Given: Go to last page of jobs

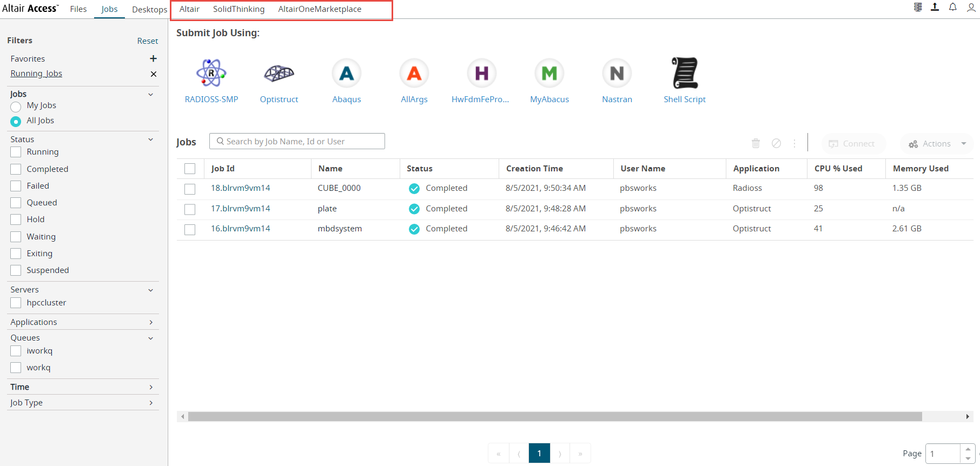Looking at the screenshot, I should point(580,454).
